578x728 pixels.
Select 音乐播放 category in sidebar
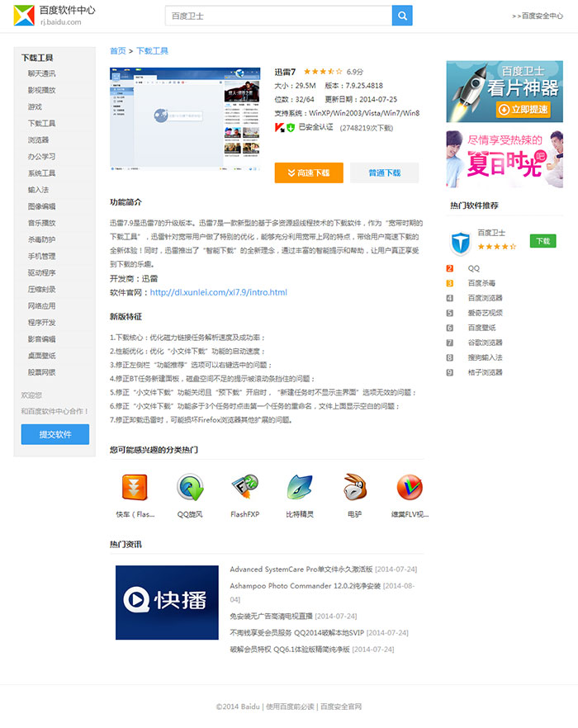41,223
